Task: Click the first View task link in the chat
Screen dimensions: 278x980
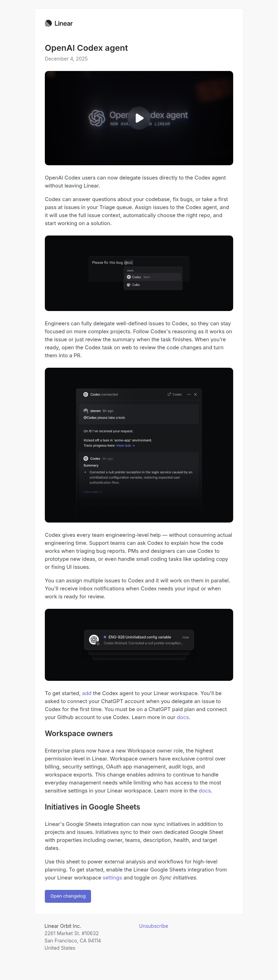Action: coord(125,445)
